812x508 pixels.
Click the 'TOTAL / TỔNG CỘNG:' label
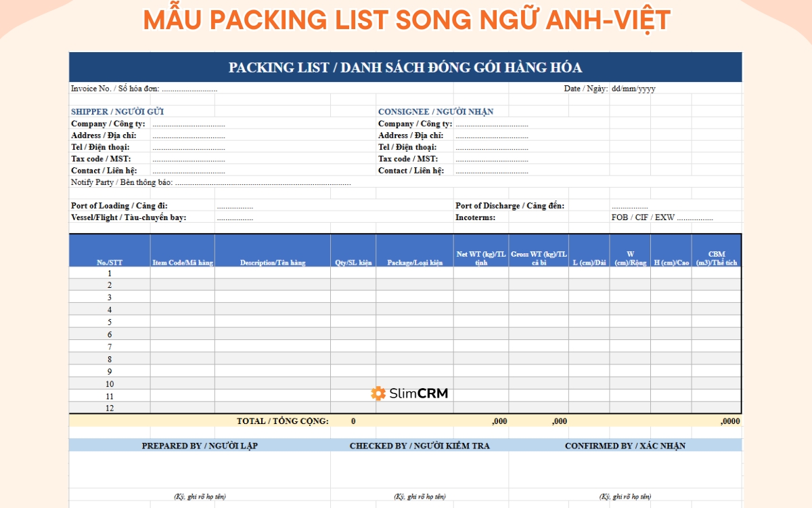(x=282, y=421)
